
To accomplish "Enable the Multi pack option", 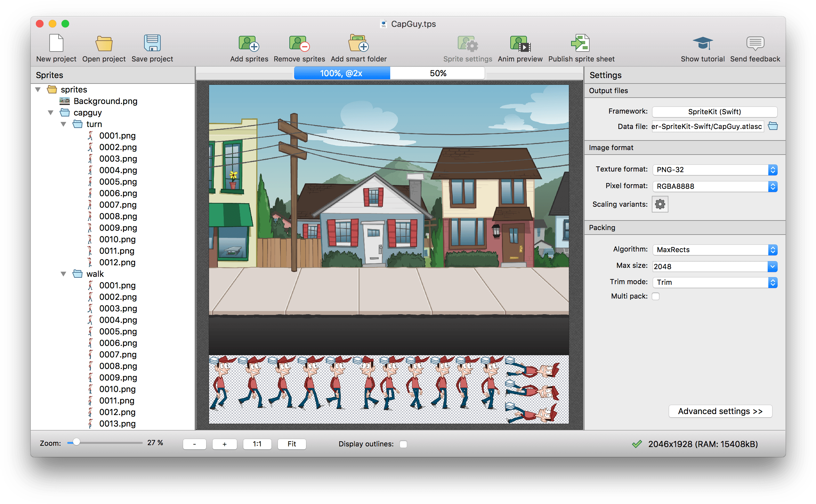I will pos(656,296).
